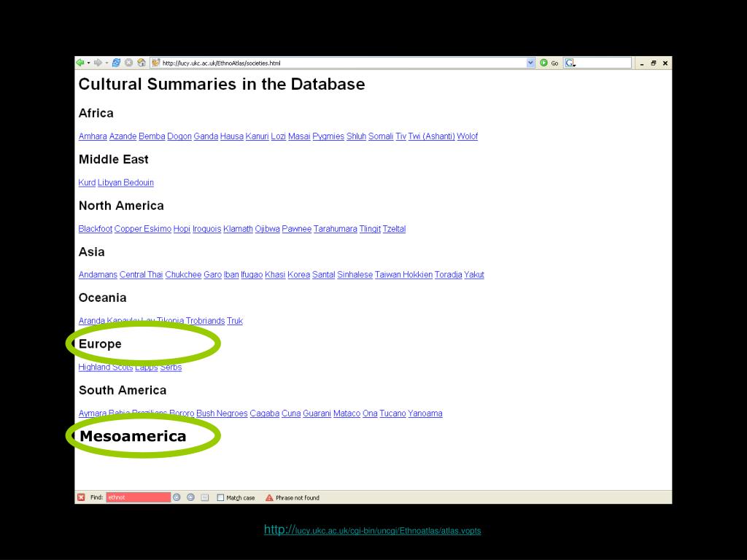747x560 pixels.
Task: Go to the Home page icon
Action: click(141, 63)
